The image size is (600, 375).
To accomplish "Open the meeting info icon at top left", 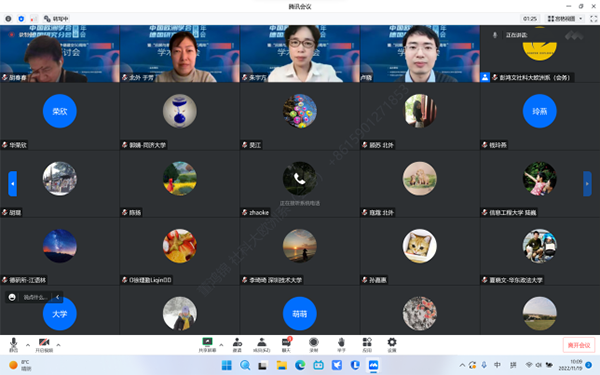I will click(8, 18).
